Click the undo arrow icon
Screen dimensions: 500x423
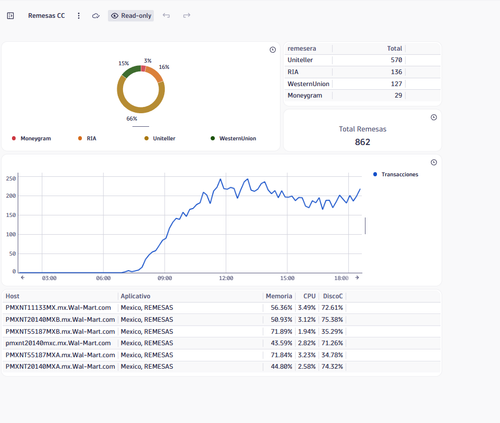(x=166, y=15)
